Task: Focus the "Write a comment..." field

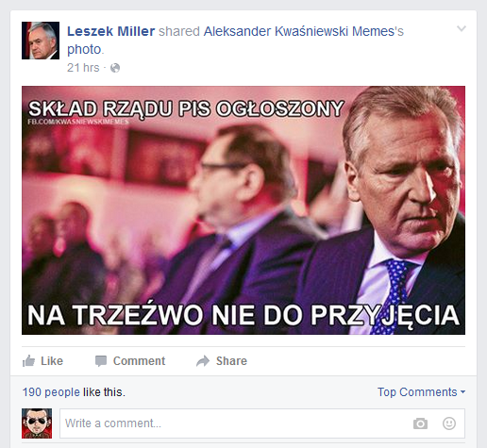Action: pyautogui.click(x=262, y=423)
